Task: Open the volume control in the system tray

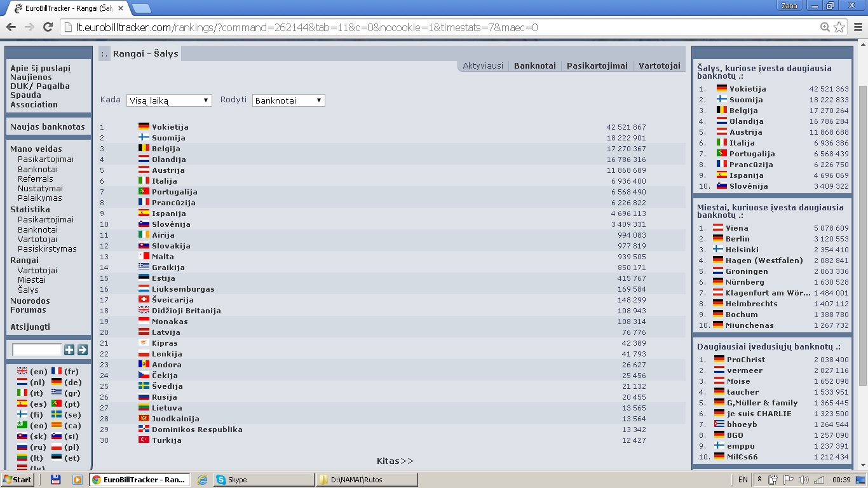Action: 803,480
